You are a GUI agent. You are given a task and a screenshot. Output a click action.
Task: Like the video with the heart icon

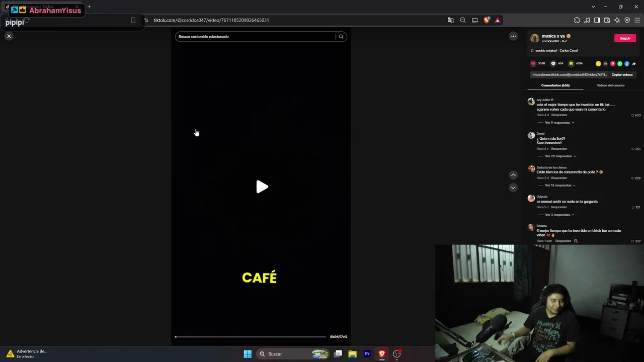pyautogui.click(x=533, y=64)
